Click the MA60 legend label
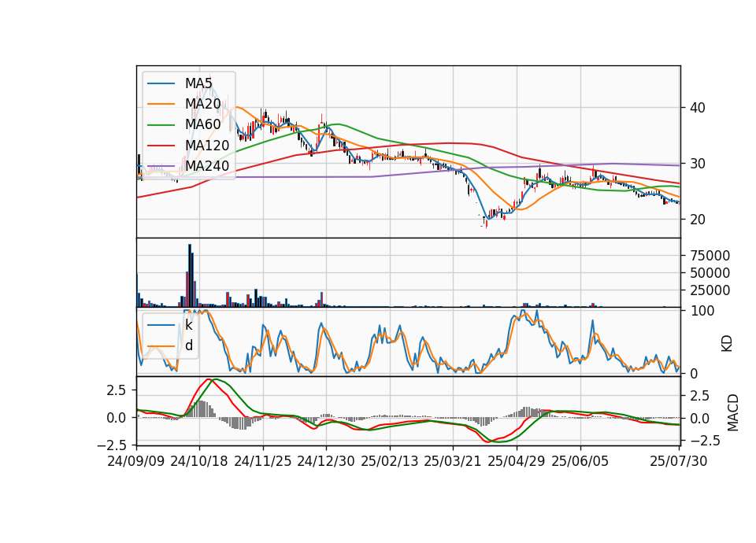 click(x=202, y=124)
